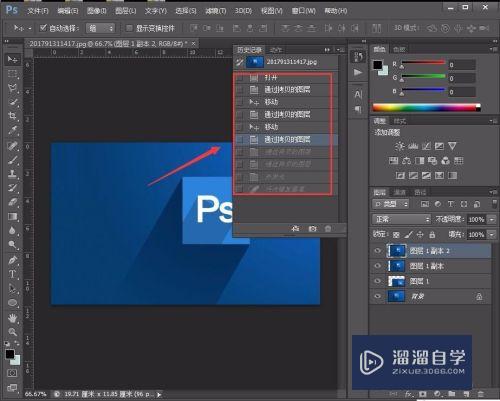Select the Ellipse shape tool
This screenshot has height=401, width=500.
pyautogui.click(x=12, y=303)
